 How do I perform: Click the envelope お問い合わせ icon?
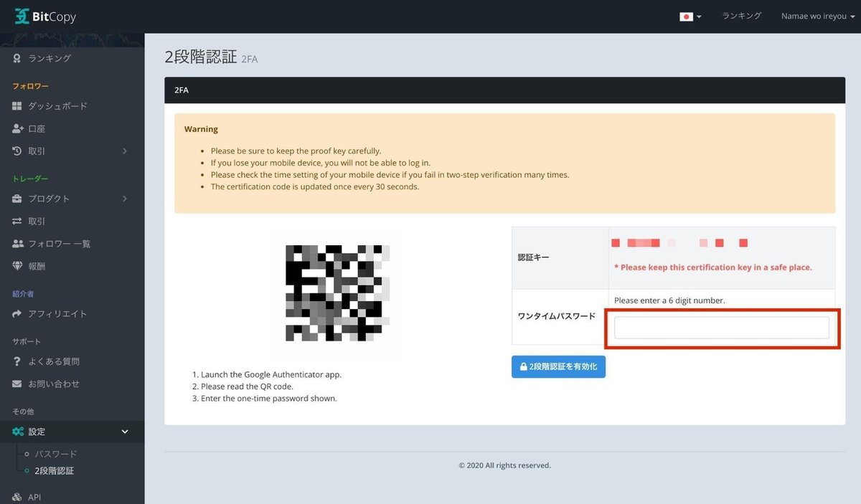click(17, 384)
